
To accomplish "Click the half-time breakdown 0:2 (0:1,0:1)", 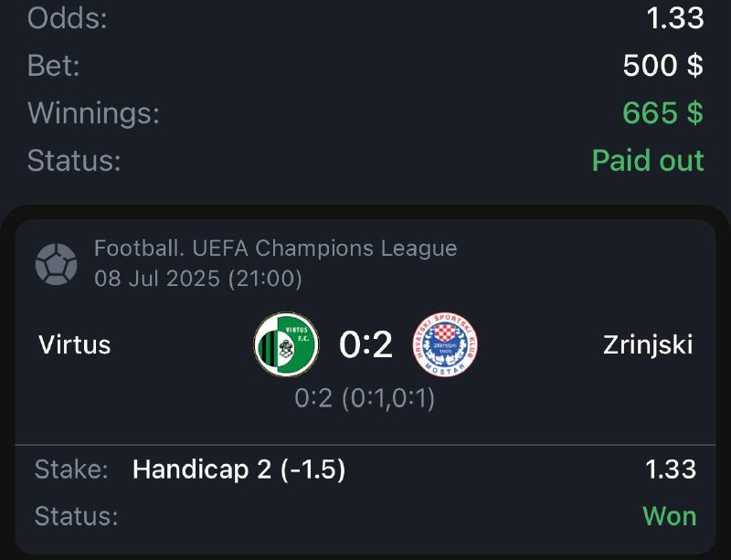I will click(365, 397).
